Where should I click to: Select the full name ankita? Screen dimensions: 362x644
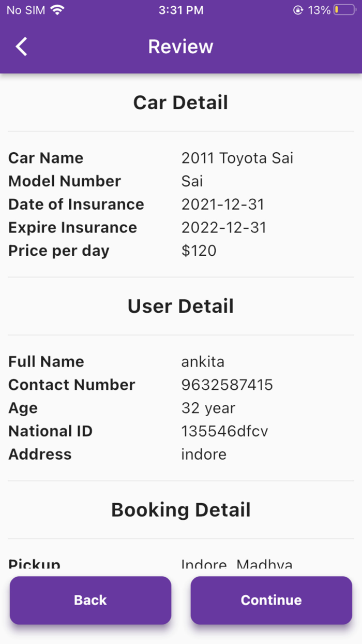tap(202, 361)
